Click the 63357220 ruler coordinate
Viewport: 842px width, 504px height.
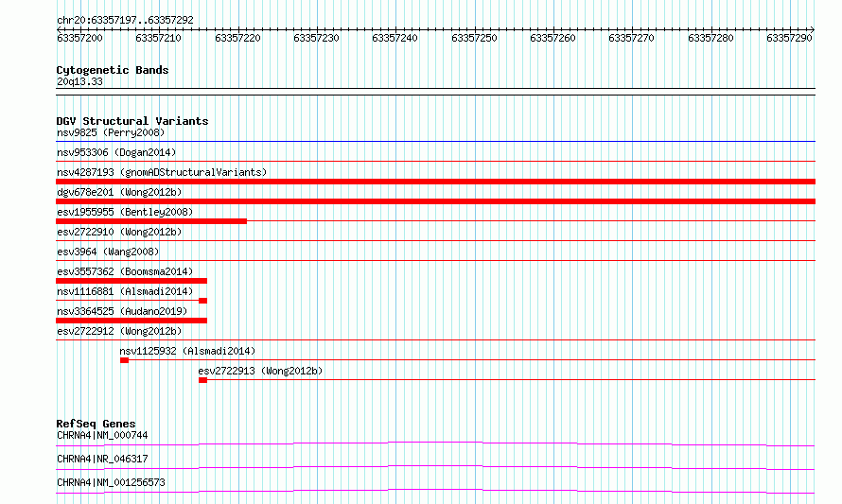tap(237, 38)
